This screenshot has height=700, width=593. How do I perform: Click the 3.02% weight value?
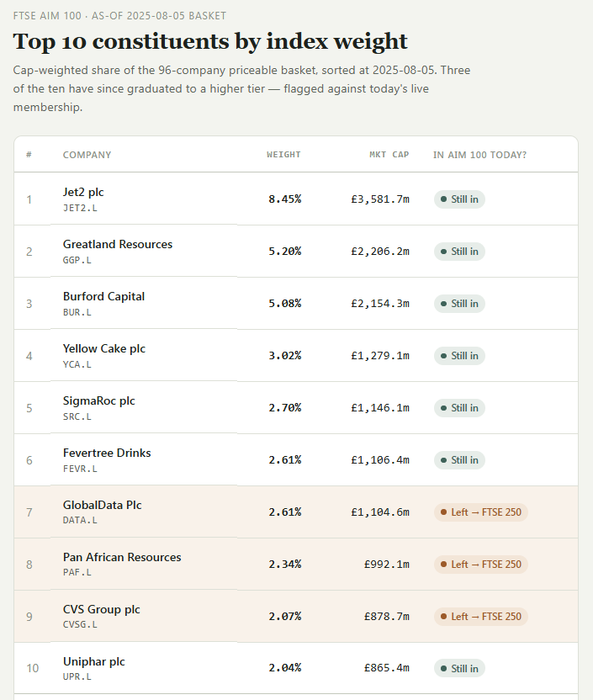pos(284,356)
